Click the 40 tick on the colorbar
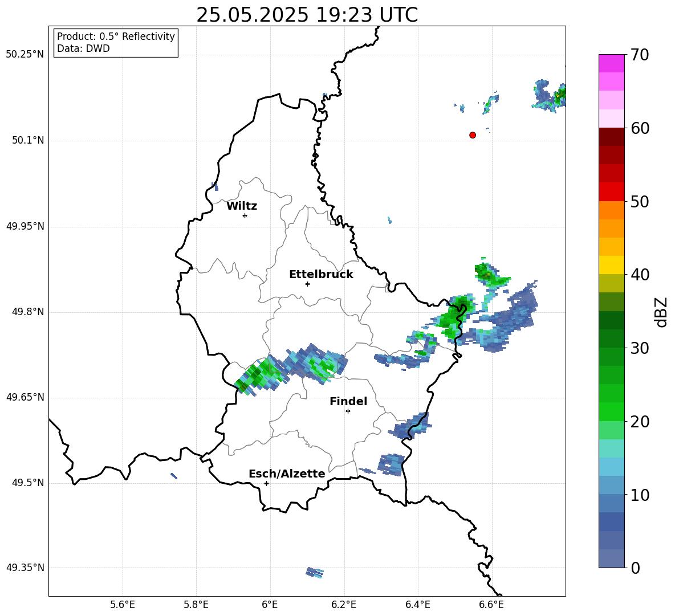Viewport: 675px width, 616px height. tap(640, 275)
